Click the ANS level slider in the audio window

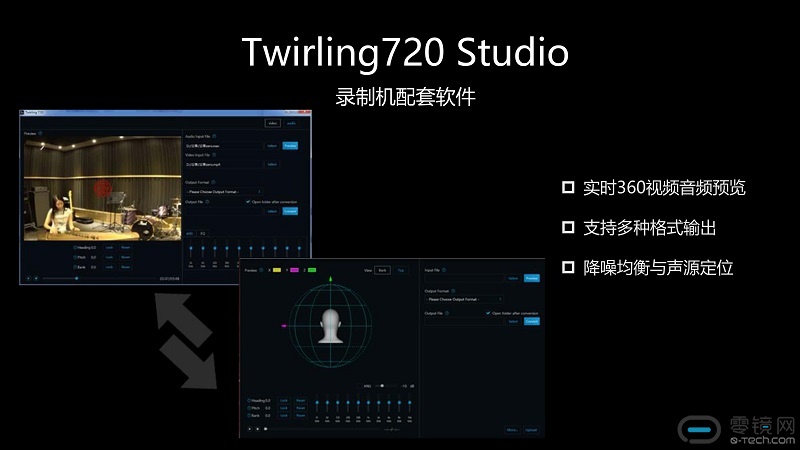386,386
